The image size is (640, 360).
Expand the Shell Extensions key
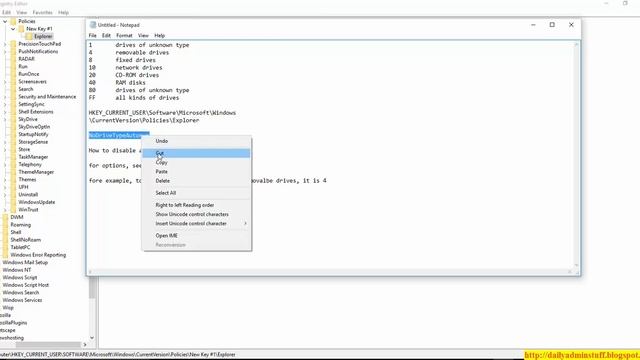5,112
